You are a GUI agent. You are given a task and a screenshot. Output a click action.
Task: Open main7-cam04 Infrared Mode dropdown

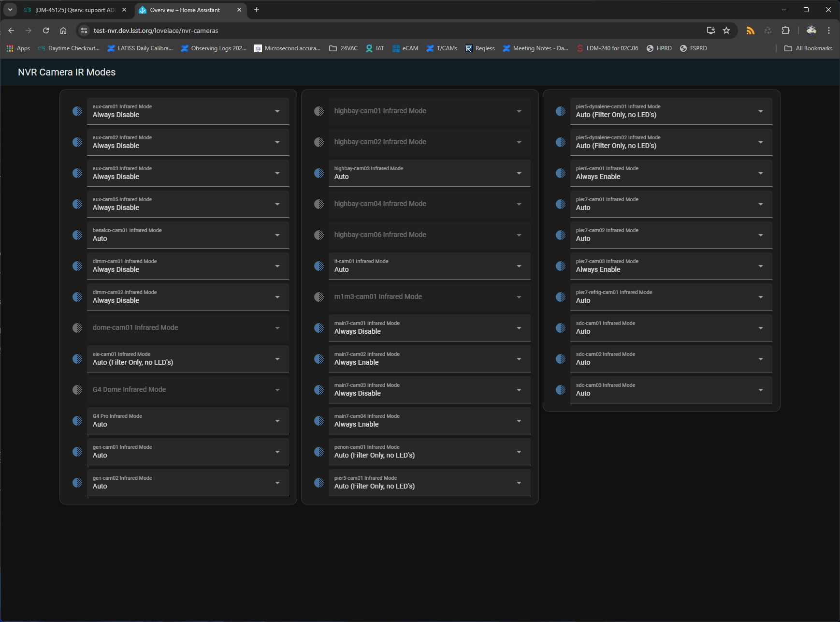pos(430,421)
